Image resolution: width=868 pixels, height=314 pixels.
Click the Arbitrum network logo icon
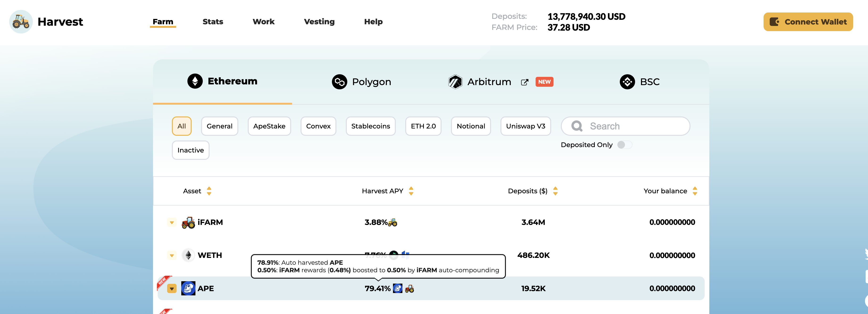tap(455, 82)
